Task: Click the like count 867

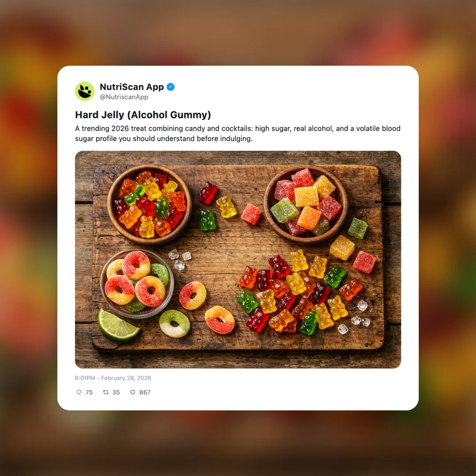Action: pyautogui.click(x=145, y=392)
